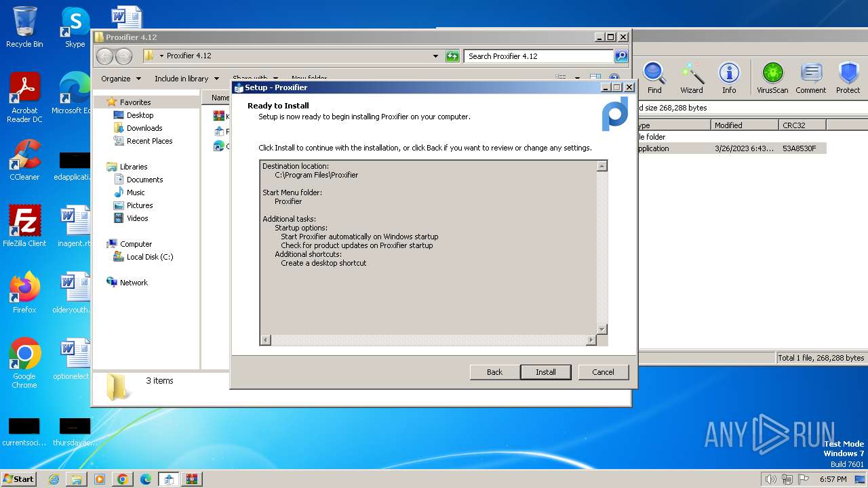Screen dimensions: 868x488
Task: Click the volume icon in the system tray
Action: [x=770, y=479]
